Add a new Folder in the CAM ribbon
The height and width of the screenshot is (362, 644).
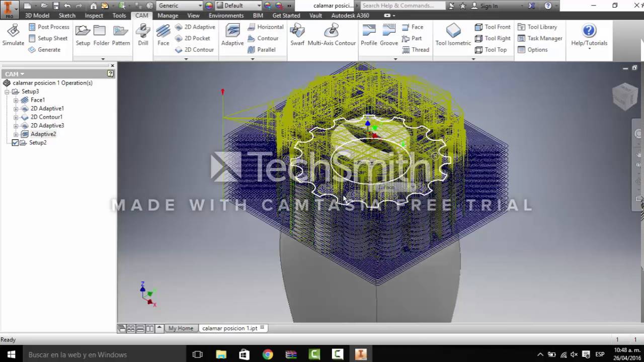click(x=101, y=35)
